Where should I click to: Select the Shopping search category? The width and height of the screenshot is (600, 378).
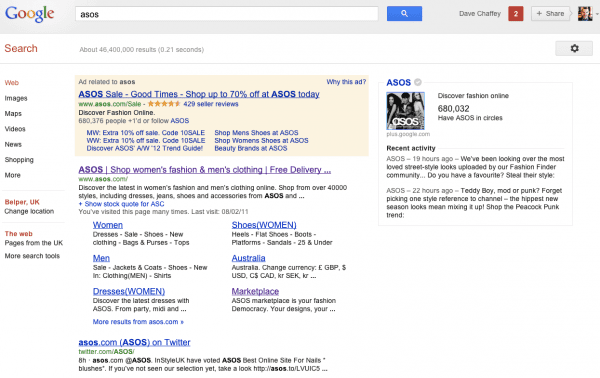click(19, 160)
